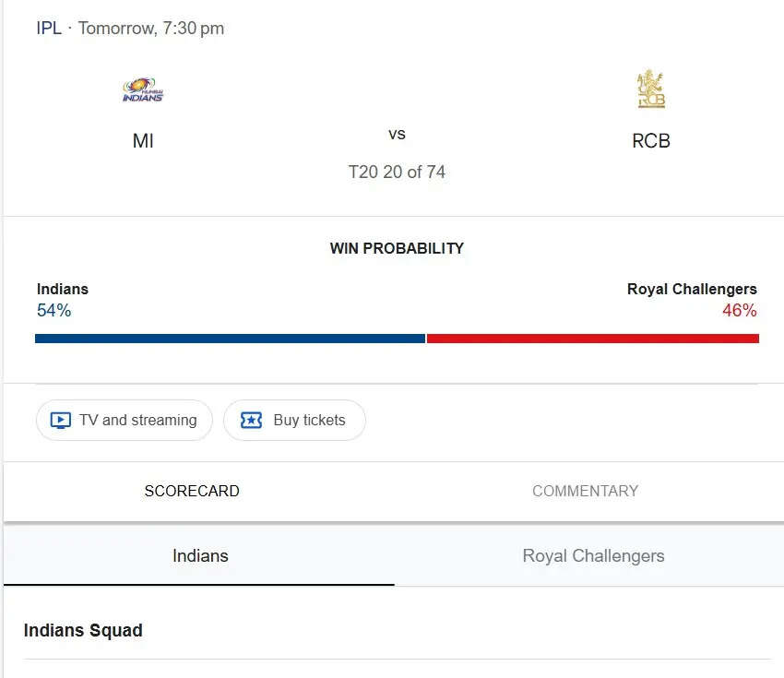Click the T20 20 of 74 match info
The width and height of the screenshot is (784, 678).
point(397,172)
